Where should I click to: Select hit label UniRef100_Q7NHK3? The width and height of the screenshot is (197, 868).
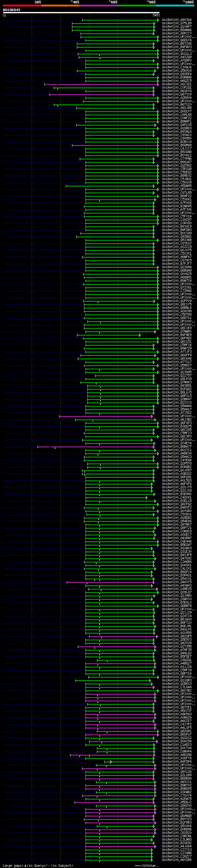[x=177, y=382]
